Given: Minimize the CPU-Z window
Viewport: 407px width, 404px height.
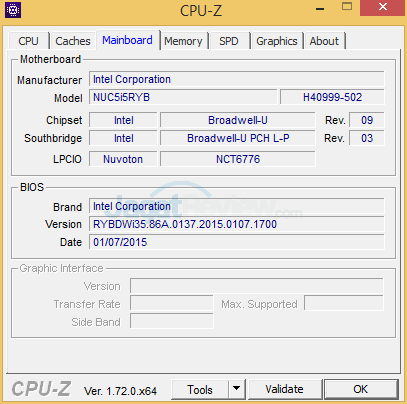Looking at the screenshot, I should 320,9.
